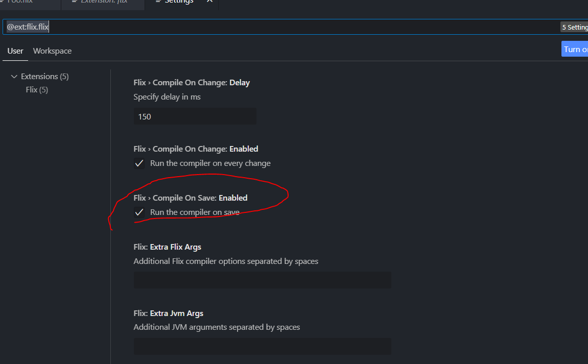
Task: Click the Compile On Change Delay value field
Action: point(195,116)
